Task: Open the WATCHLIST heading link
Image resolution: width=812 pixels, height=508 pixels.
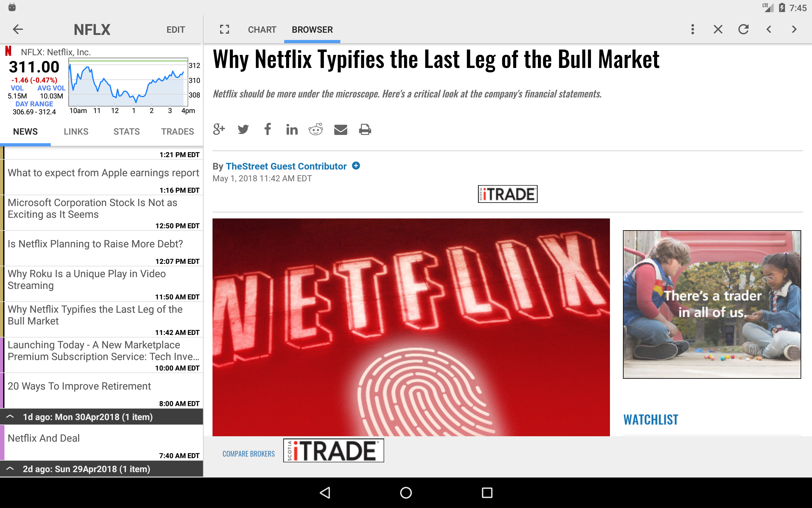Action: coord(651,420)
